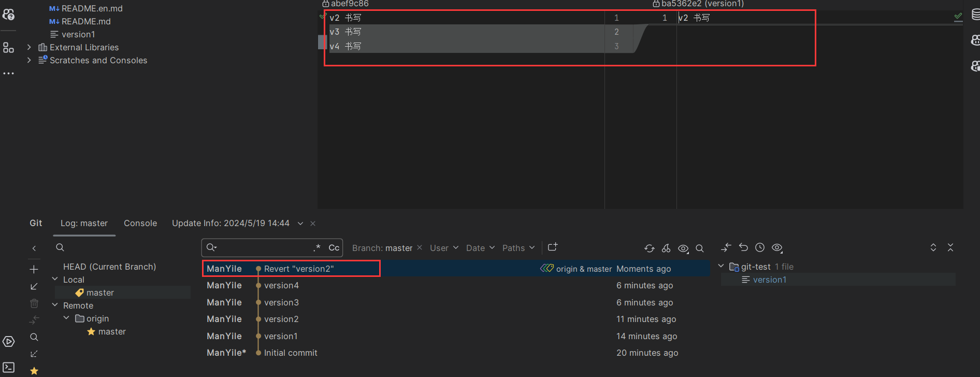980x377 pixels.
Task: Open the Update Info: 2024/5/19 14:44 tab
Action: tap(230, 223)
